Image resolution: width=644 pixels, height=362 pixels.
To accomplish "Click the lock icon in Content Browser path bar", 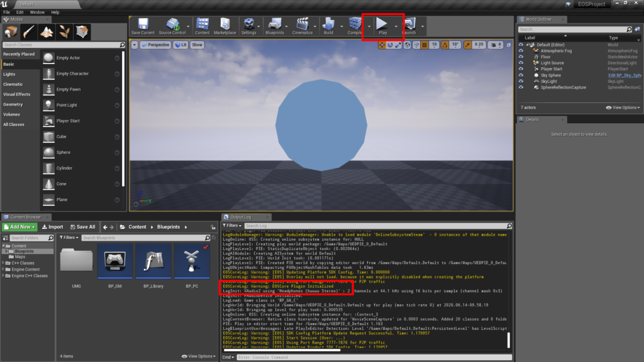I will pyautogui.click(x=213, y=227).
